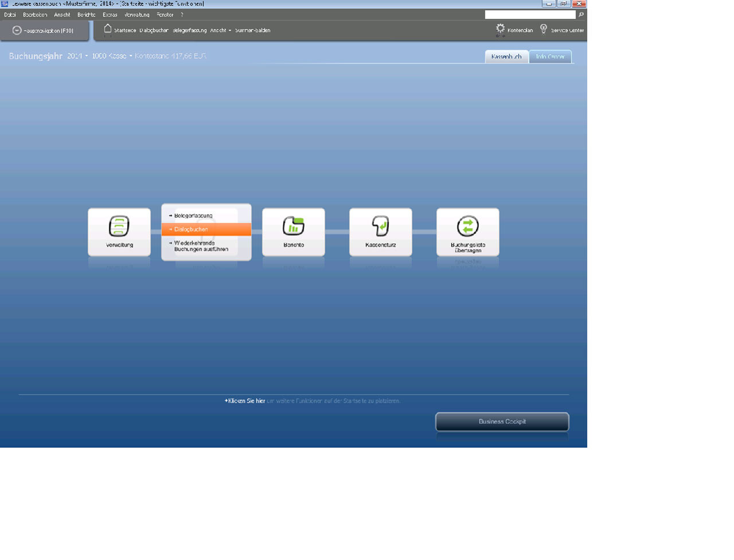734x560 pixels.
Task: Open the Verwaltung tile icon
Action: point(119,226)
